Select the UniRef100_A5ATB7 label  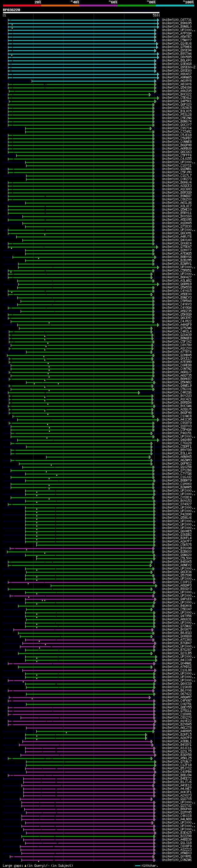[x=176, y=37]
